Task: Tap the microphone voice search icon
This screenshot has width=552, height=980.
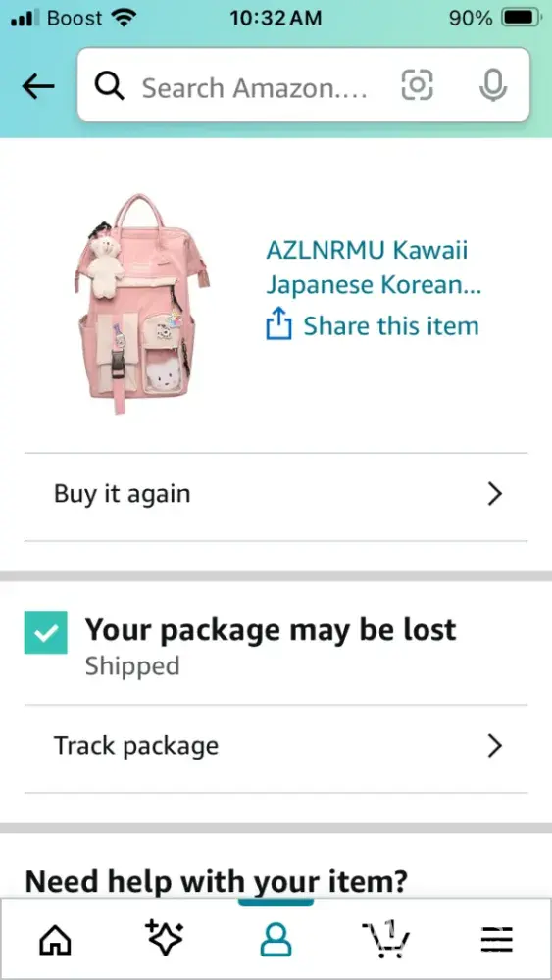Action: 492,85
